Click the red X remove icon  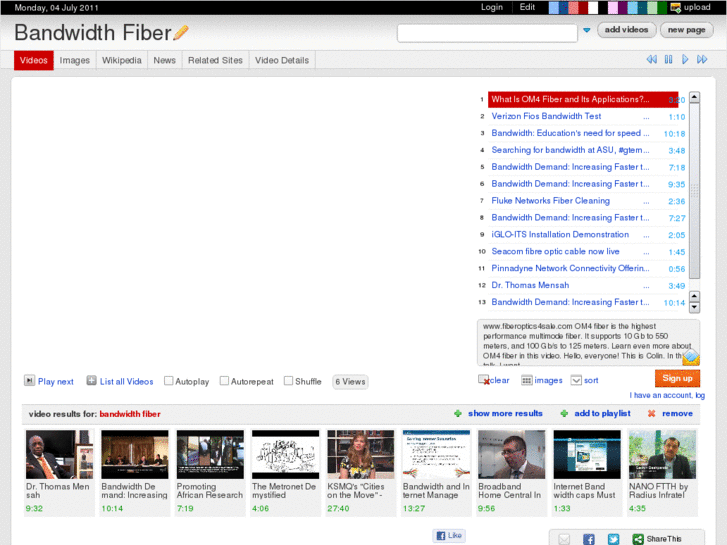click(651, 413)
